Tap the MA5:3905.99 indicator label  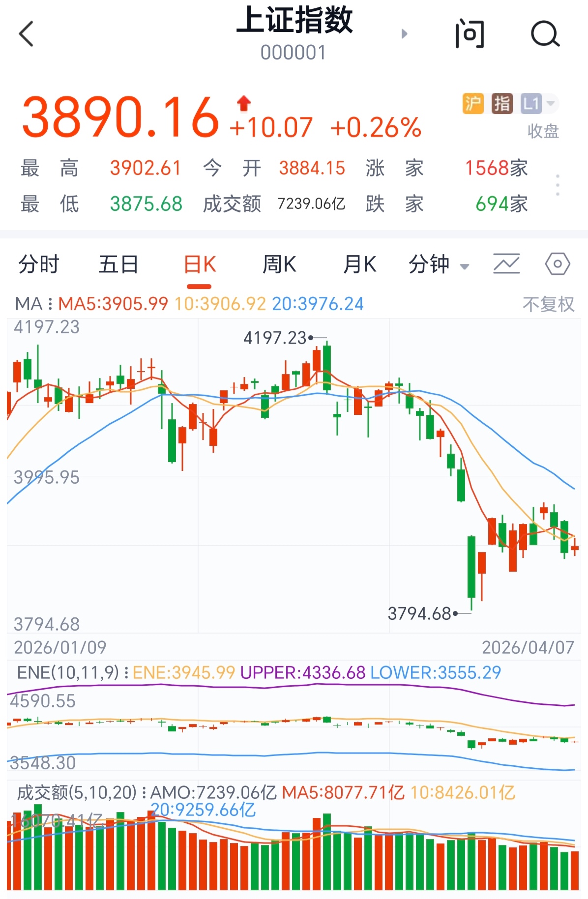tap(113, 304)
